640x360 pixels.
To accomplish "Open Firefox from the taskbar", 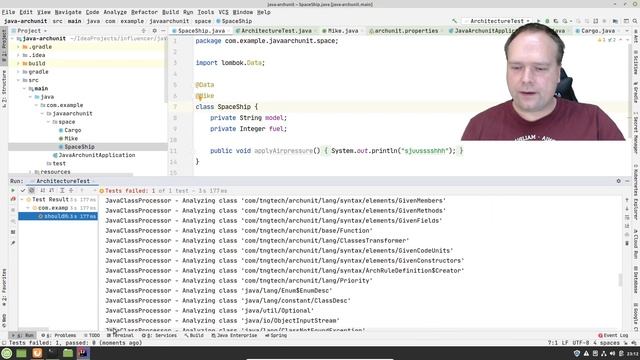I will (37, 353).
